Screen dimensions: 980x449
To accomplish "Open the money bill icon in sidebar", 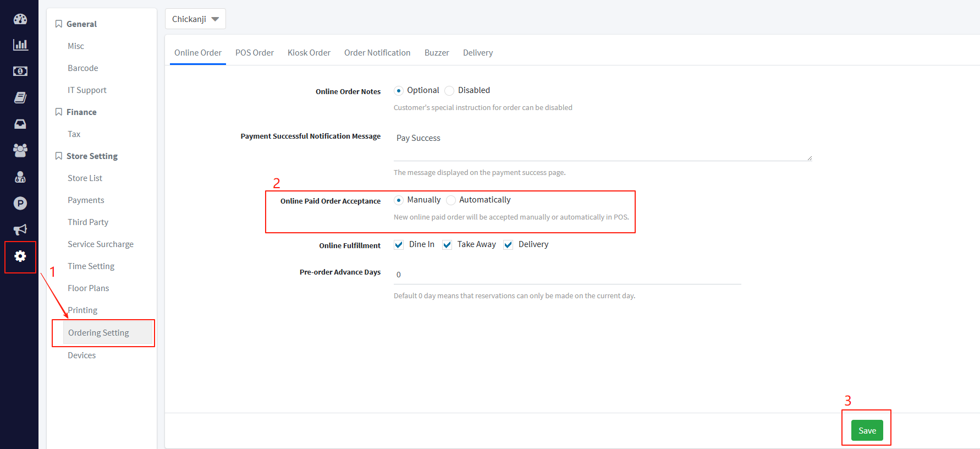I will coord(20,71).
